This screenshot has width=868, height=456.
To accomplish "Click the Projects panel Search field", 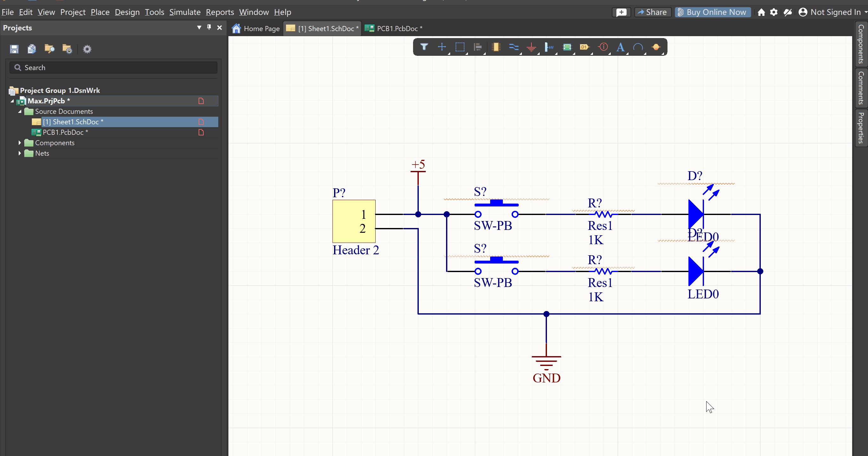I will click(113, 68).
